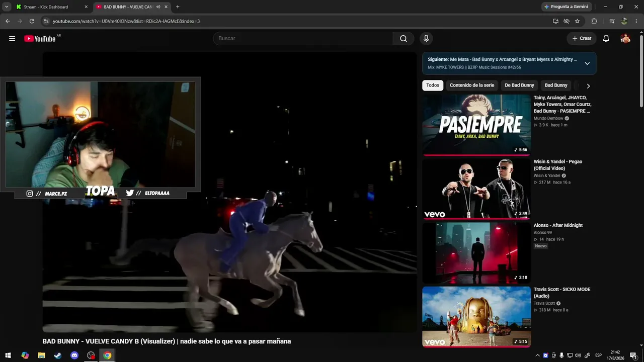644x362 pixels.
Task: Open the Windows Start menu
Action: (x=8, y=355)
